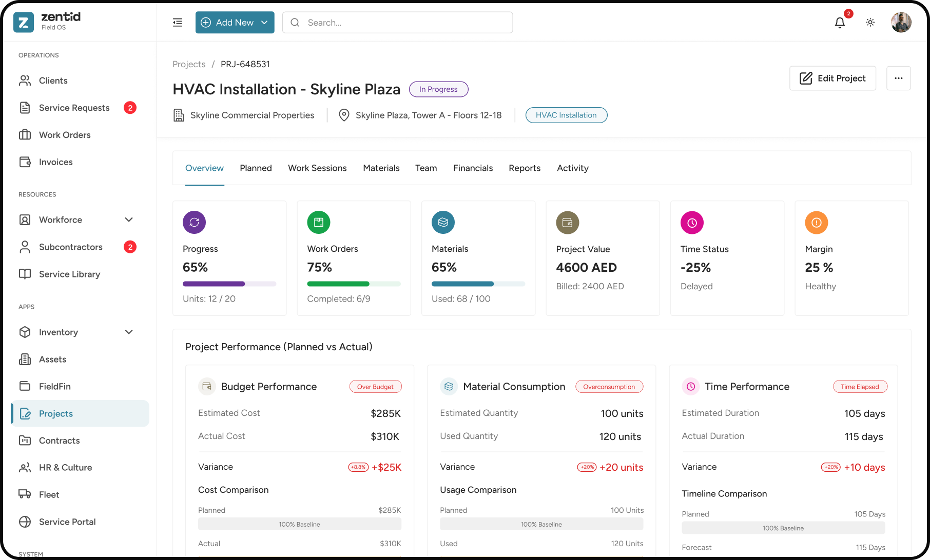
Task: Click the Progress 65% bar
Action: (229, 284)
